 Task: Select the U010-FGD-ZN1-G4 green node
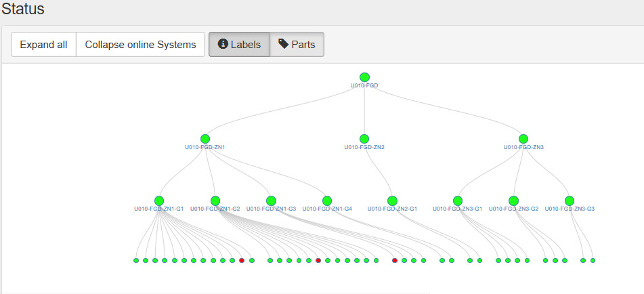click(327, 201)
